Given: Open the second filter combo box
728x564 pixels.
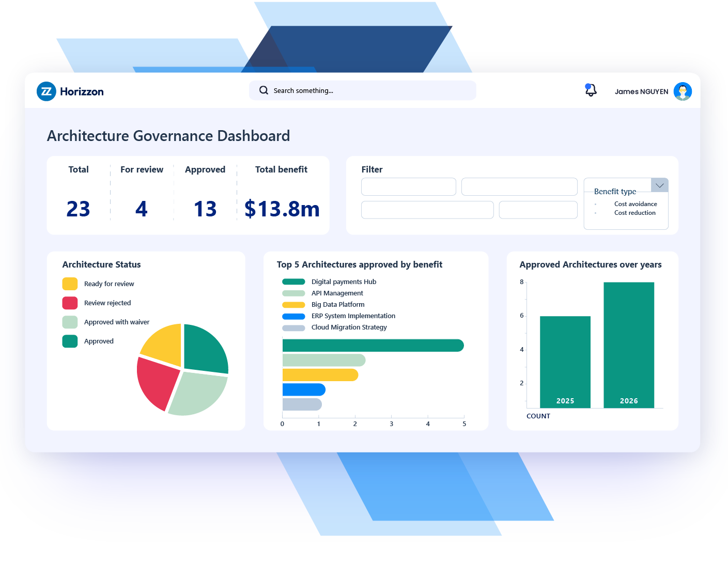Looking at the screenshot, I should [x=519, y=186].
